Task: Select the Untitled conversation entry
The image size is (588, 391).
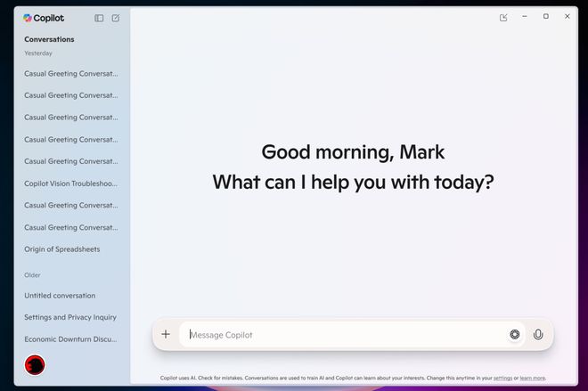Action: pos(60,296)
